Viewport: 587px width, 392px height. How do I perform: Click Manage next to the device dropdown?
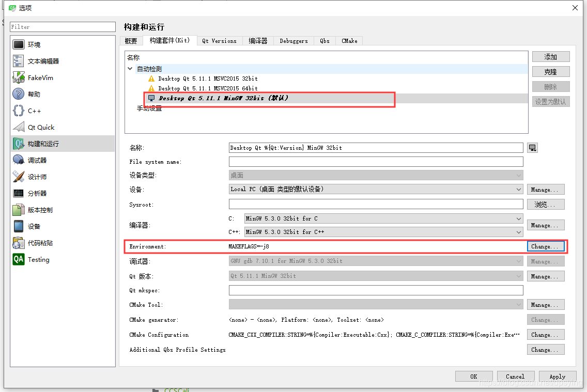click(x=546, y=190)
